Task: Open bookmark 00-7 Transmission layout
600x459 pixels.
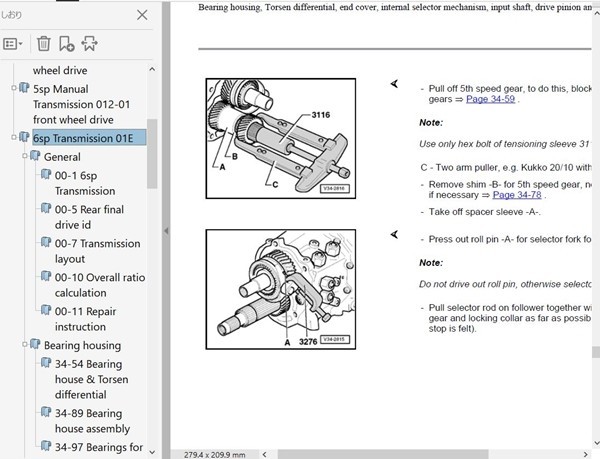Action: [x=97, y=251]
